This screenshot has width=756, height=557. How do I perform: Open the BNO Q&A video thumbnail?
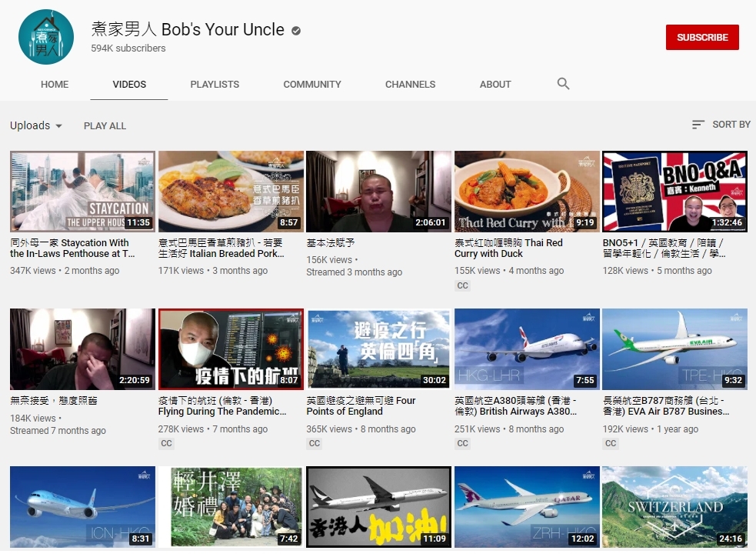[x=674, y=192]
